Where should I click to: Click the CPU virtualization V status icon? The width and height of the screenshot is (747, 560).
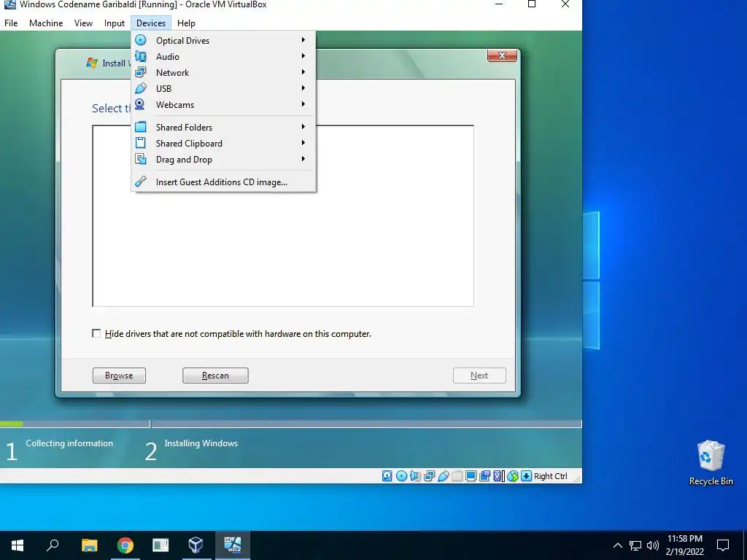[498, 475]
